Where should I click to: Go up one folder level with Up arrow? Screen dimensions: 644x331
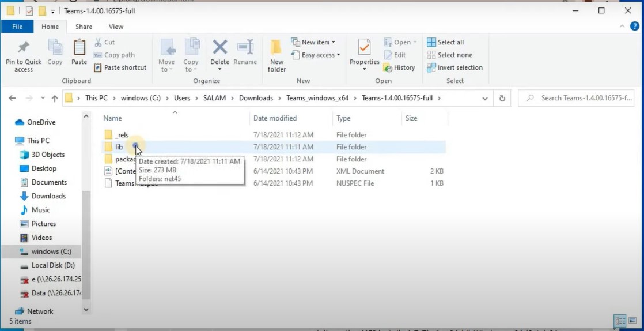coord(55,98)
